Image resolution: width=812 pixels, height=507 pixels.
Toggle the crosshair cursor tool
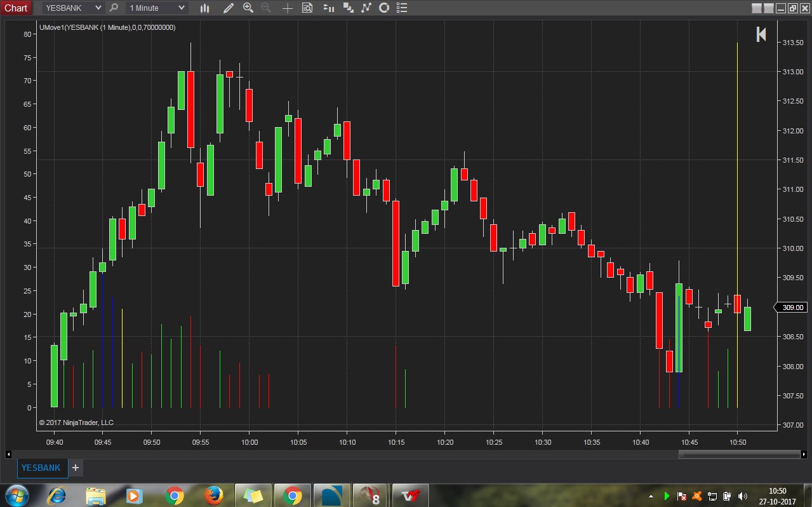tap(288, 8)
